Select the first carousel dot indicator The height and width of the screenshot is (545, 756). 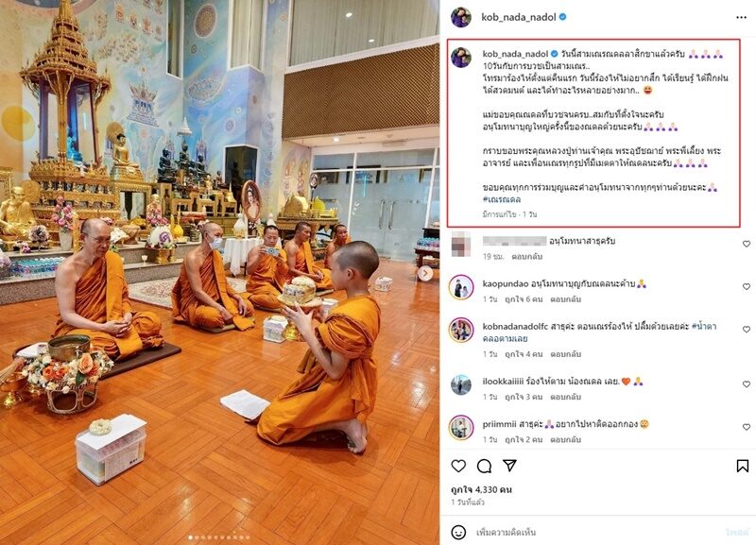[x=191, y=537]
